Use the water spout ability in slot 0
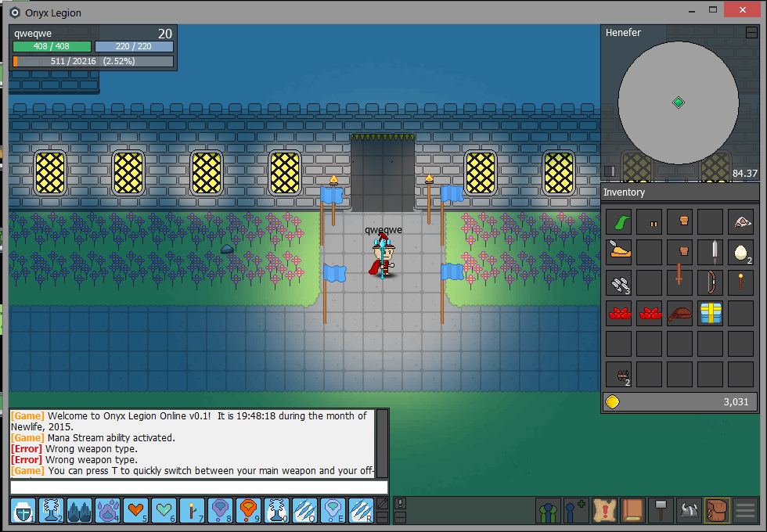This screenshot has width=767, height=532. [x=276, y=510]
